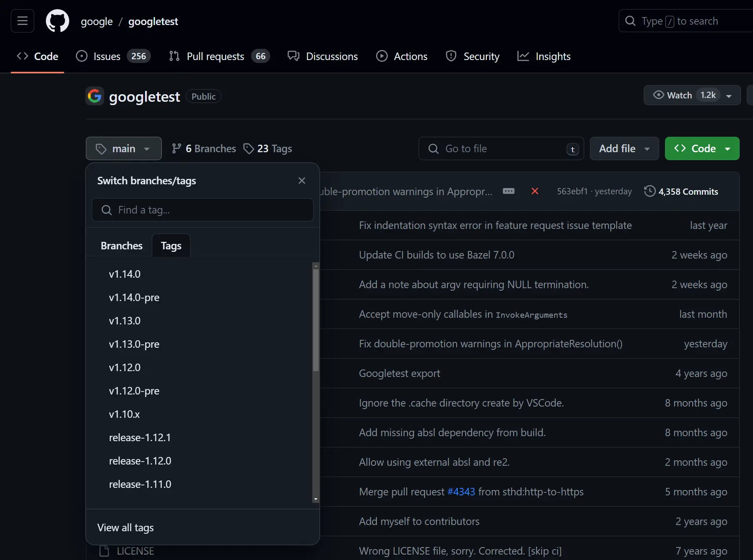Screen dimensions: 753x560
Task: Open the 23 Tags link
Action: coord(268,148)
